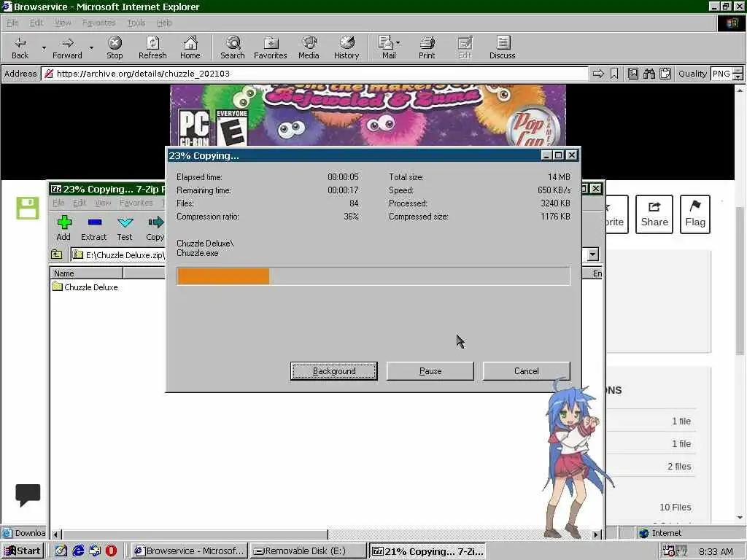Click the bookmark ribbon icon beside address bar
Screen dimensions: 747x560
[614, 74]
